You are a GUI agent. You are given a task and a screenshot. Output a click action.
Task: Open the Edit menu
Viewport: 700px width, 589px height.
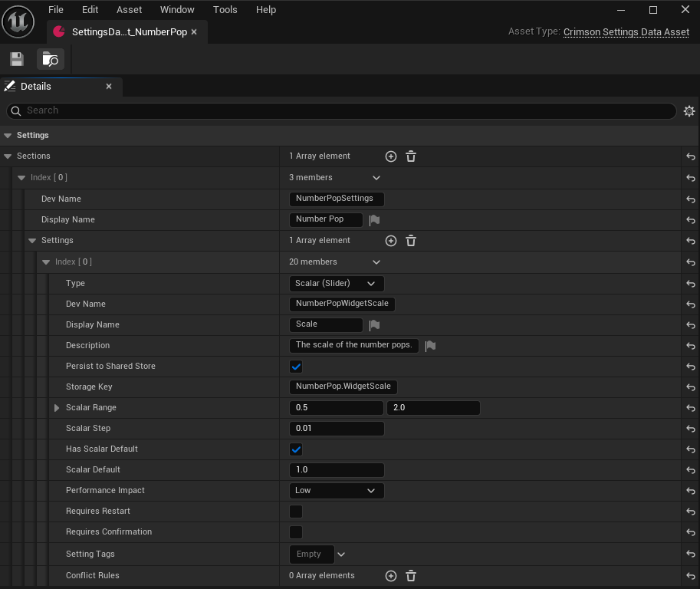pos(90,9)
